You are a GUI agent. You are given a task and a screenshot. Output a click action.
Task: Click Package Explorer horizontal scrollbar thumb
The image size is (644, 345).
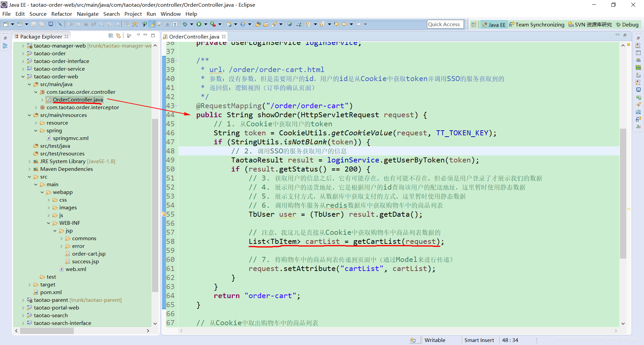pyautogui.click(x=47, y=331)
